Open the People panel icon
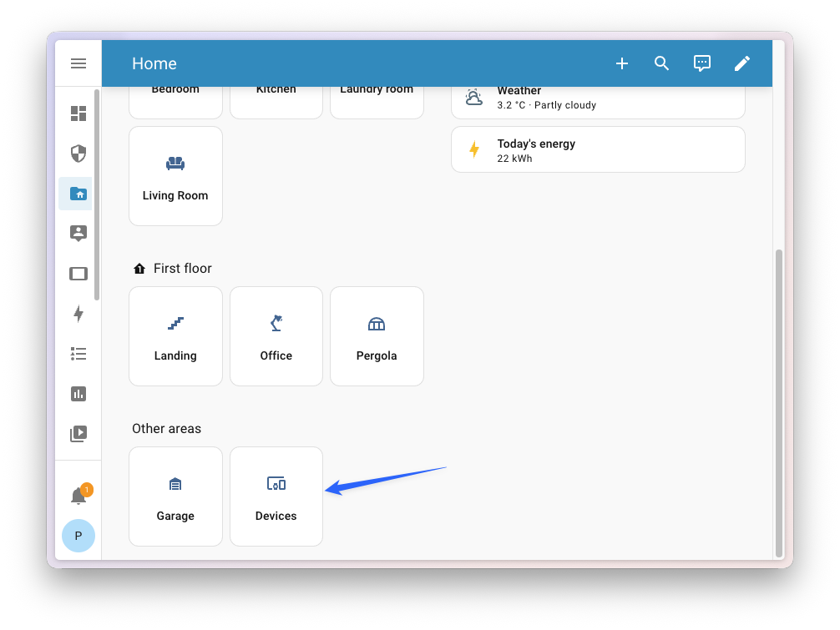 click(x=78, y=234)
